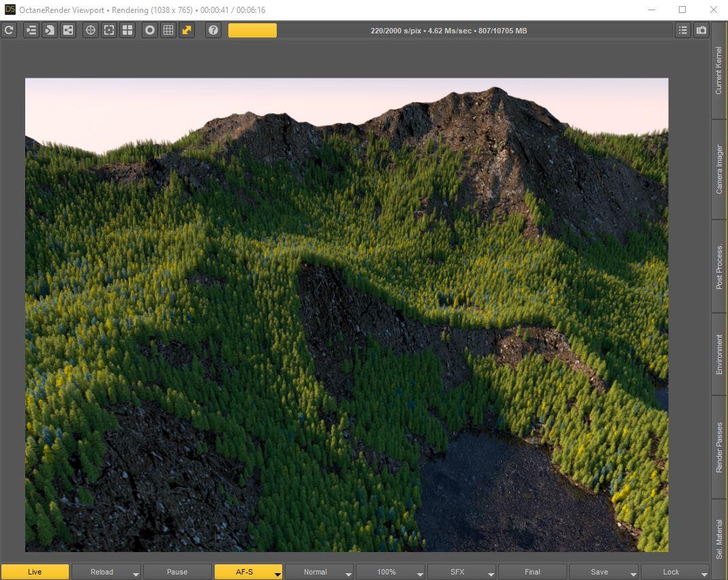
Task: Open help with the question mark icon
Action: tap(213, 31)
